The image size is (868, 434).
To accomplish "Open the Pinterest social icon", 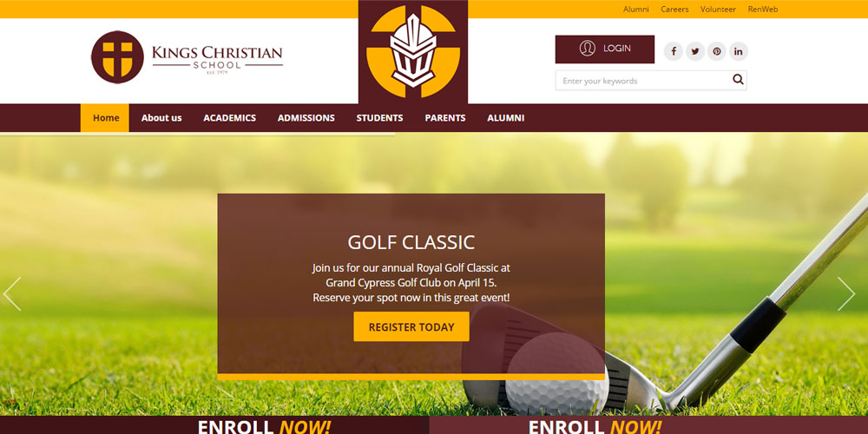I will (716, 51).
